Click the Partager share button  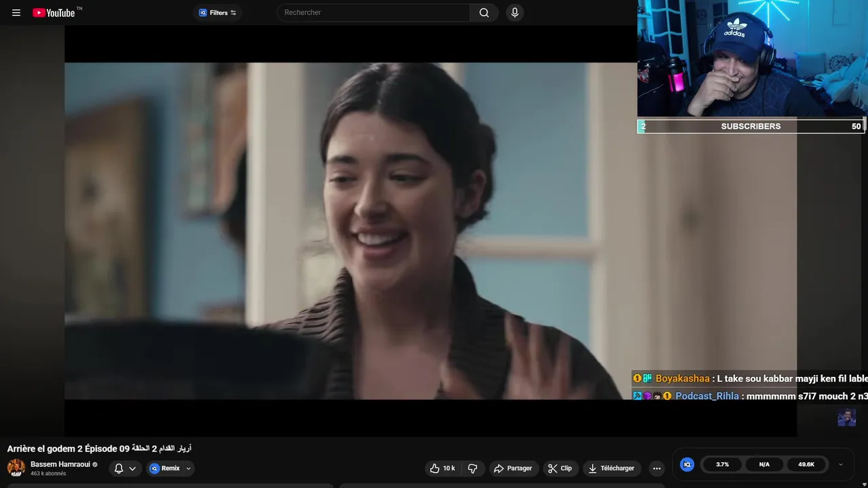[513, 468]
